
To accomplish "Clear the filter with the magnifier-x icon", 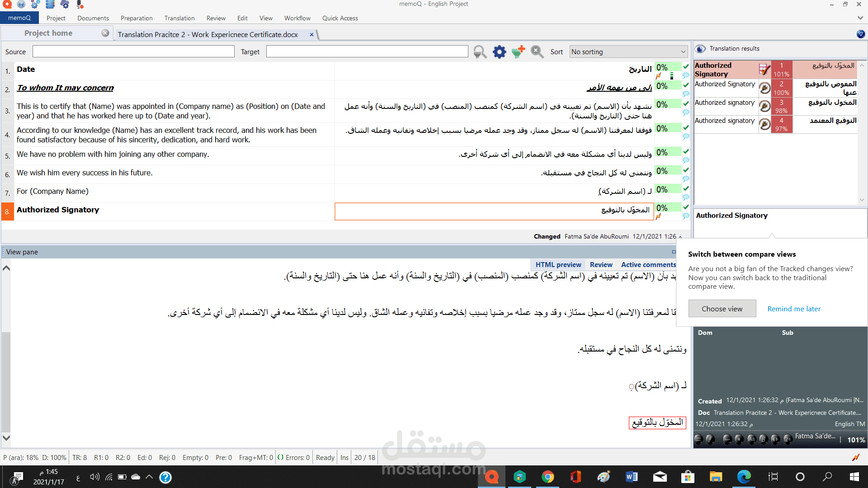I will point(537,52).
